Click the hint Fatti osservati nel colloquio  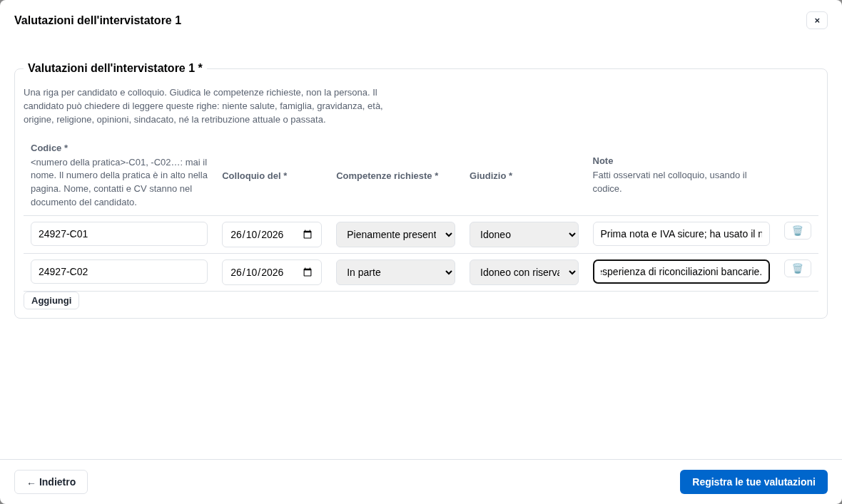click(x=669, y=182)
